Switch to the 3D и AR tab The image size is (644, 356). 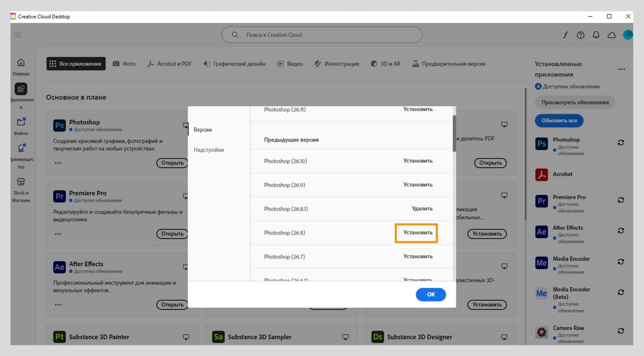click(385, 64)
